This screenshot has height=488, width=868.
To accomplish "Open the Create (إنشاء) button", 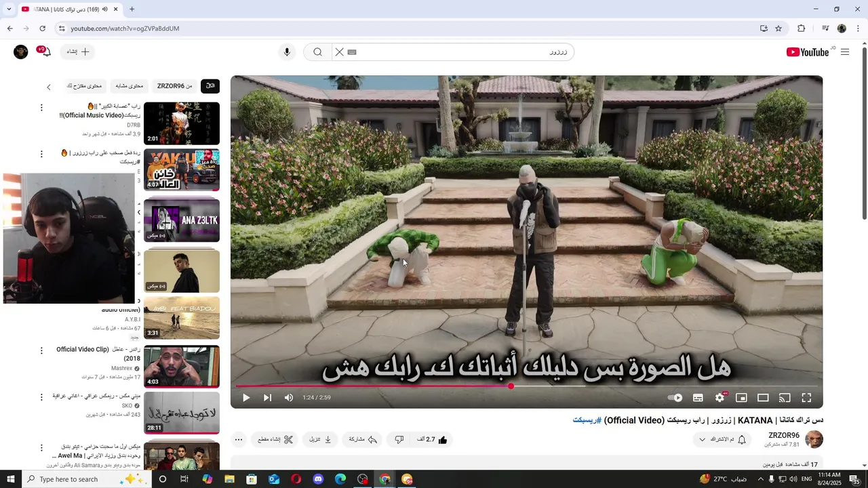I will pyautogui.click(x=77, y=52).
